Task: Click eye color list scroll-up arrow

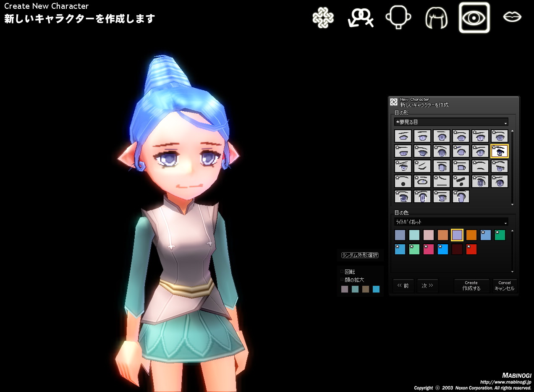Action: 512,231
